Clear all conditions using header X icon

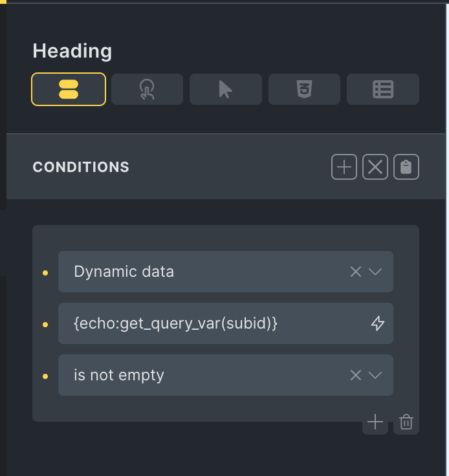(x=375, y=168)
